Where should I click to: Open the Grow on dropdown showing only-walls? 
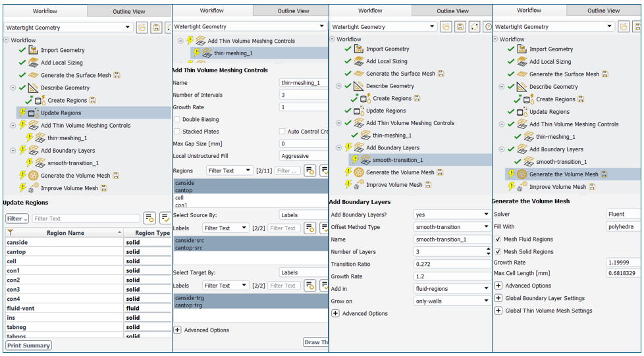tap(452, 301)
